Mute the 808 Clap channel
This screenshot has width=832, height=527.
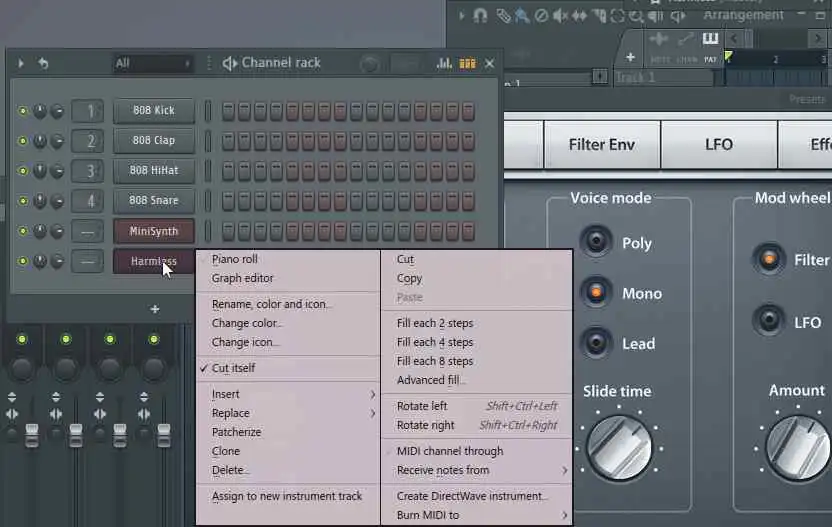click(22, 141)
